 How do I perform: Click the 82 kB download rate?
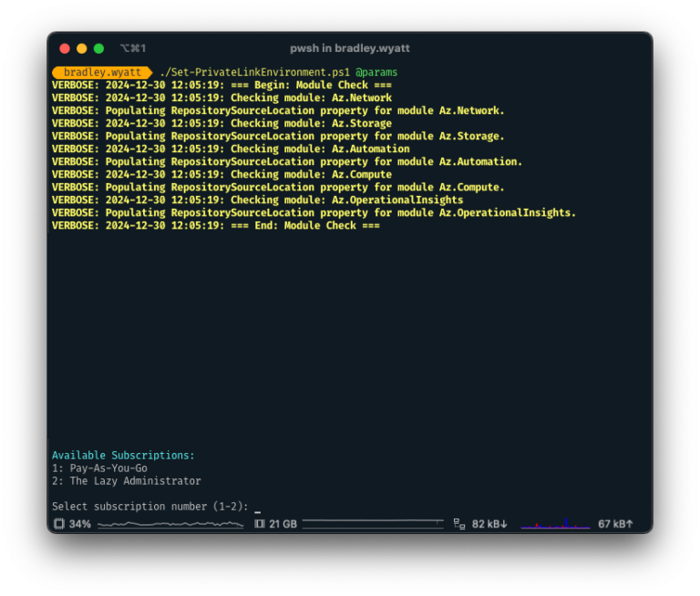(x=489, y=524)
